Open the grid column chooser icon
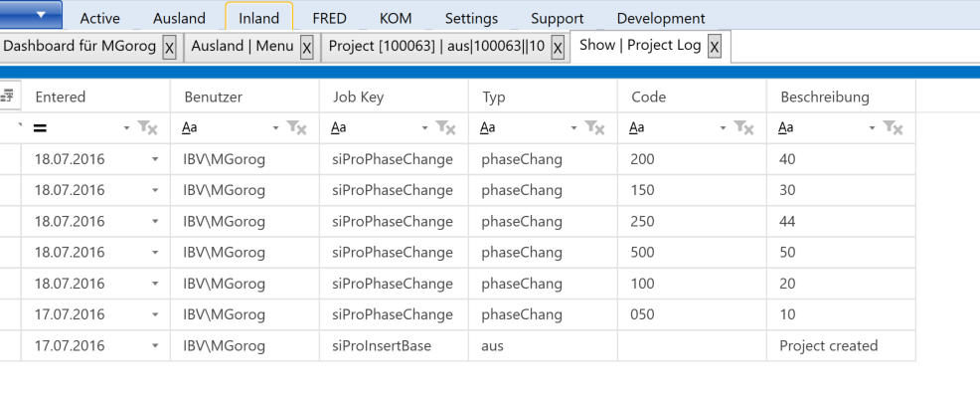 pyautogui.click(x=8, y=97)
